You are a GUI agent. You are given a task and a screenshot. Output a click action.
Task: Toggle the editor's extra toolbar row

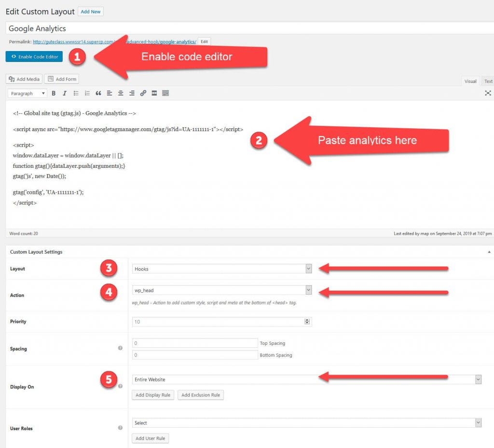pyautogui.click(x=165, y=93)
